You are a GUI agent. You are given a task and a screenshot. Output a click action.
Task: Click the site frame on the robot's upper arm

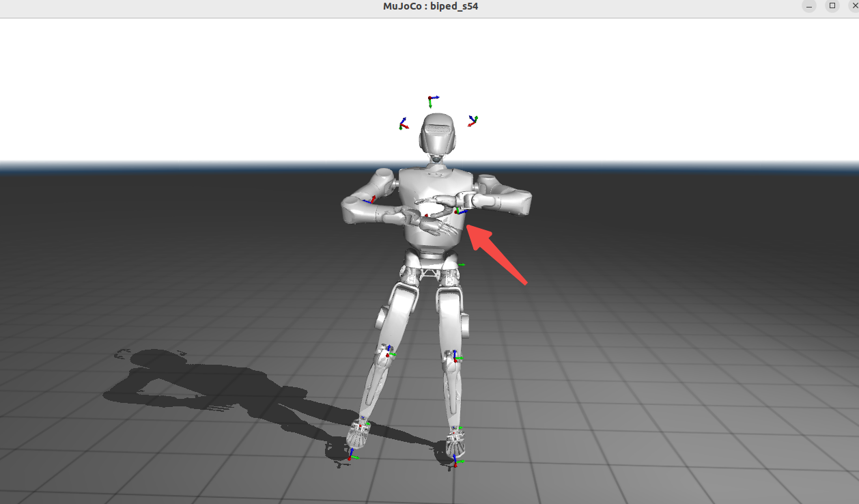click(371, 200)
